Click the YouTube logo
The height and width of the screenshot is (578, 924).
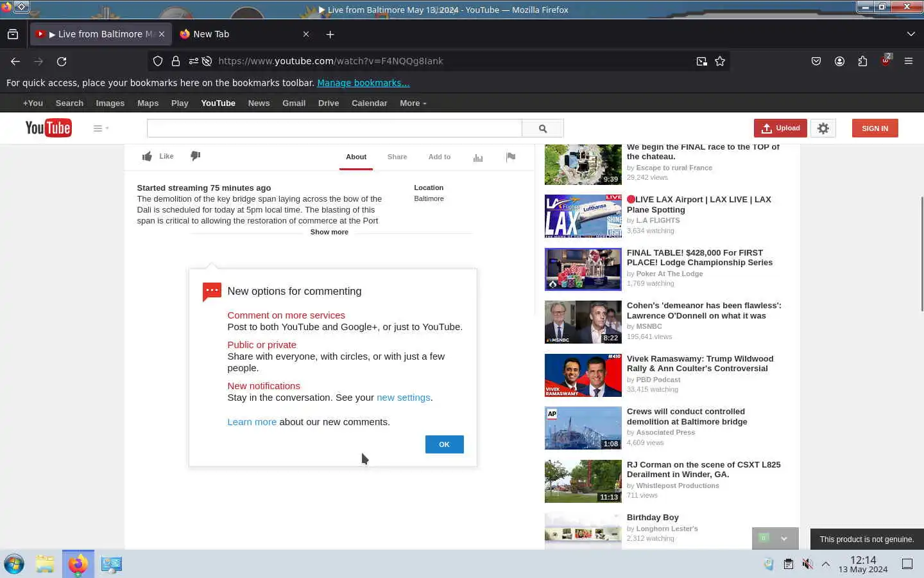coord(48,128)
